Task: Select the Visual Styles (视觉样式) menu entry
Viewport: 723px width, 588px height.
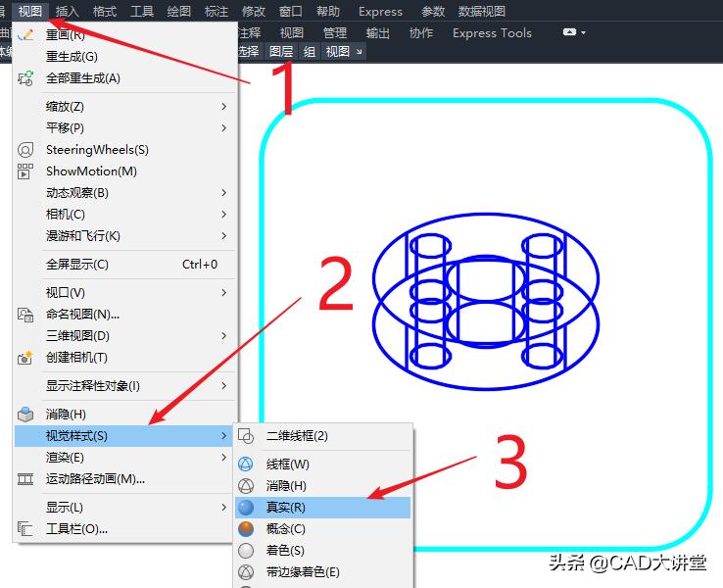Action: pyautogui.click(x=124, y=436)
